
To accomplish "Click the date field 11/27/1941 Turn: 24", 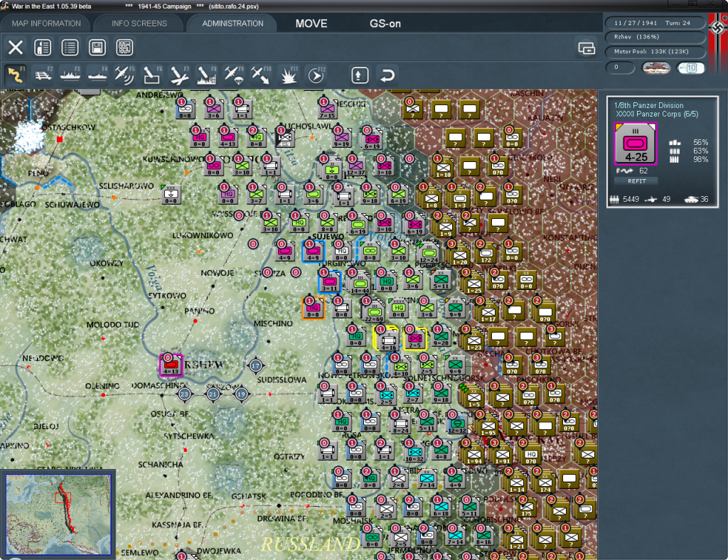I will 655,23.
